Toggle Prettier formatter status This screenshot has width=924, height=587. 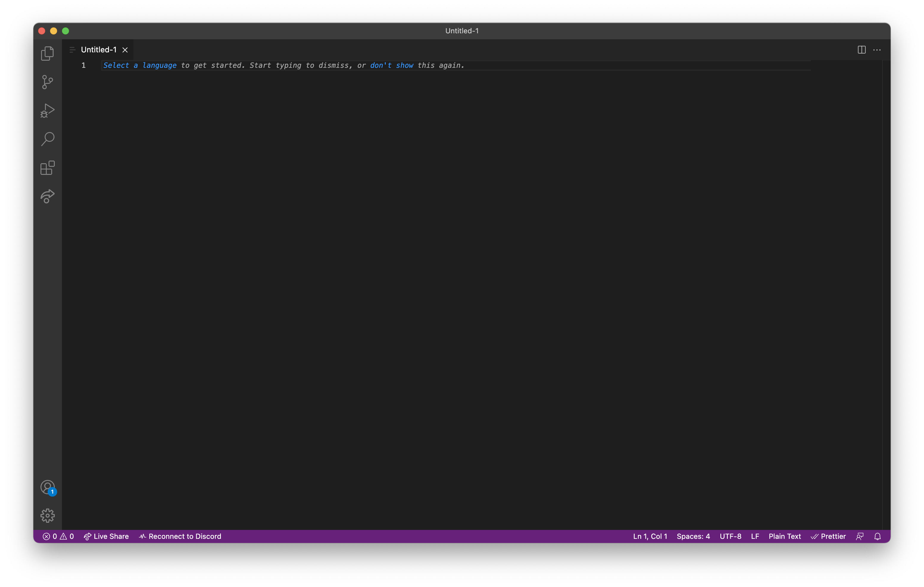(828, 536)
